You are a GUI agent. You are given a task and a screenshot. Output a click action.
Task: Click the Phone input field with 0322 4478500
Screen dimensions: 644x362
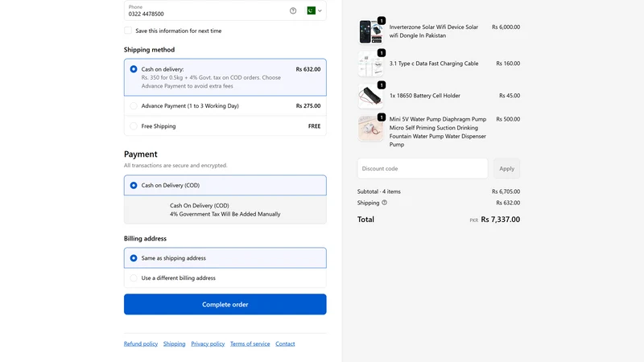tap(225, 10)
